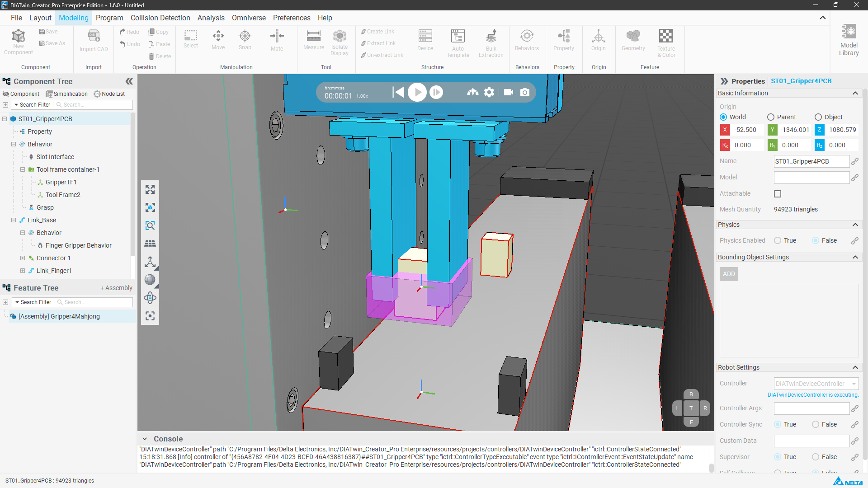Image resolution: width=868 pixels, height=488 pixels.
Task: Open the Model Library
Action: [x=849, y=40]
